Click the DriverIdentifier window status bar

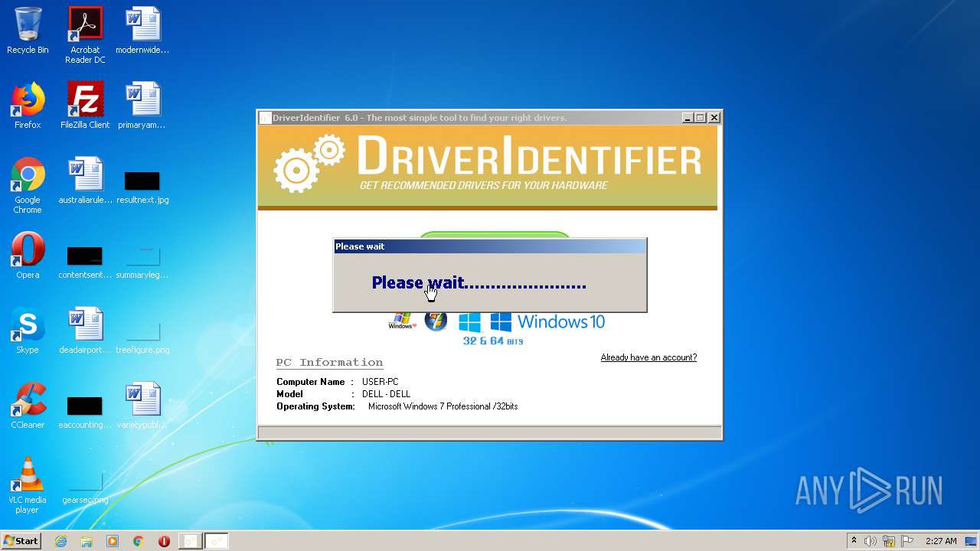[x=490, y=433]
